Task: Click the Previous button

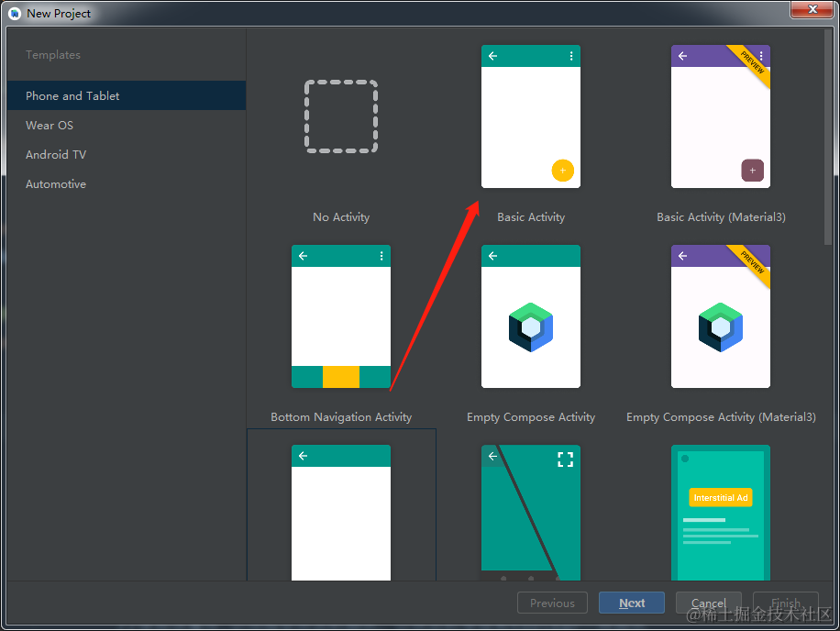Action: [x=552, y=603]
